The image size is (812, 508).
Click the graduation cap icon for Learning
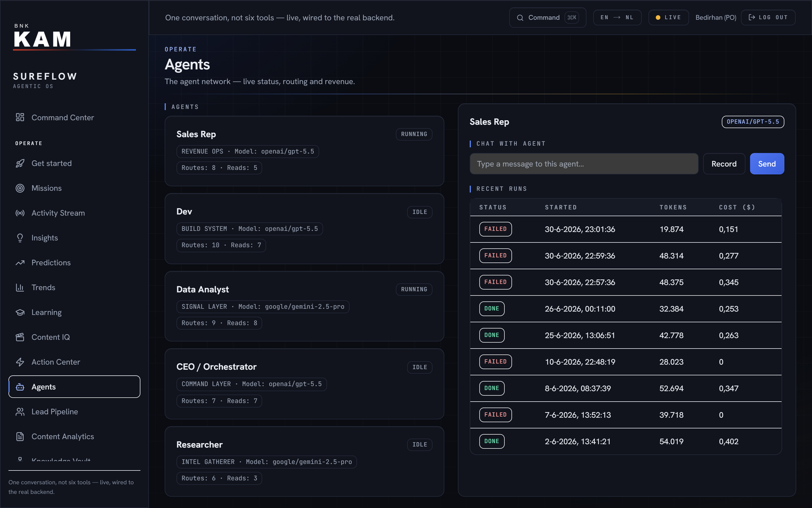(20, 312)
